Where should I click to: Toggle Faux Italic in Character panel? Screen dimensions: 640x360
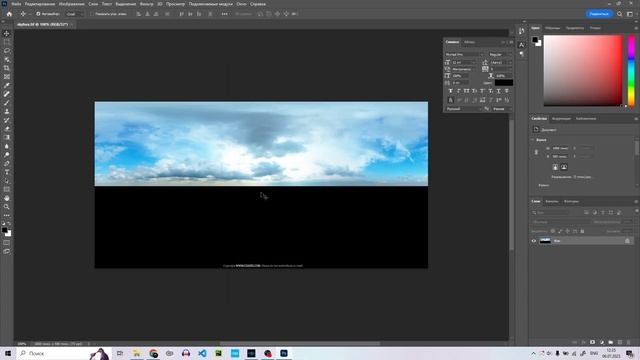click(x=458, y=91)
